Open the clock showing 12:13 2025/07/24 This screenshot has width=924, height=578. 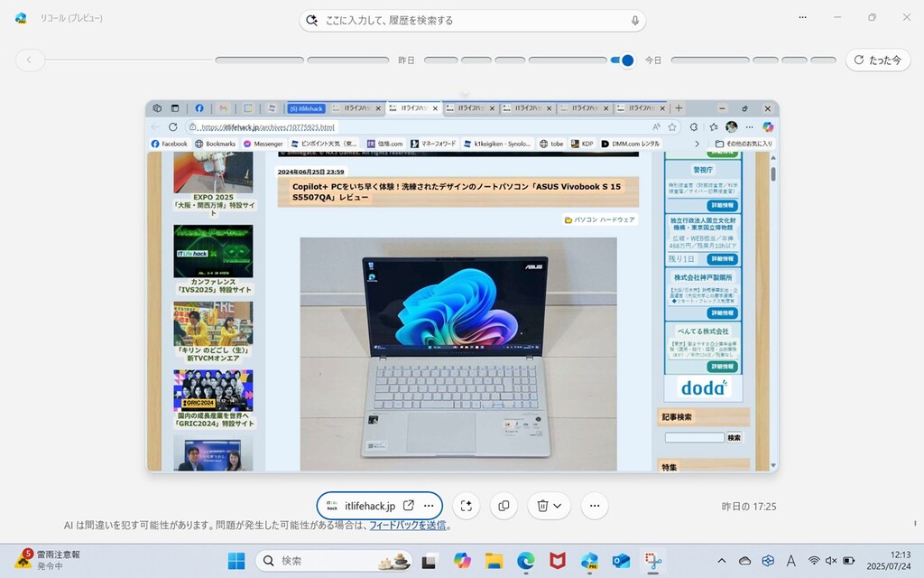pyautogui.click(x=889, y=560)
